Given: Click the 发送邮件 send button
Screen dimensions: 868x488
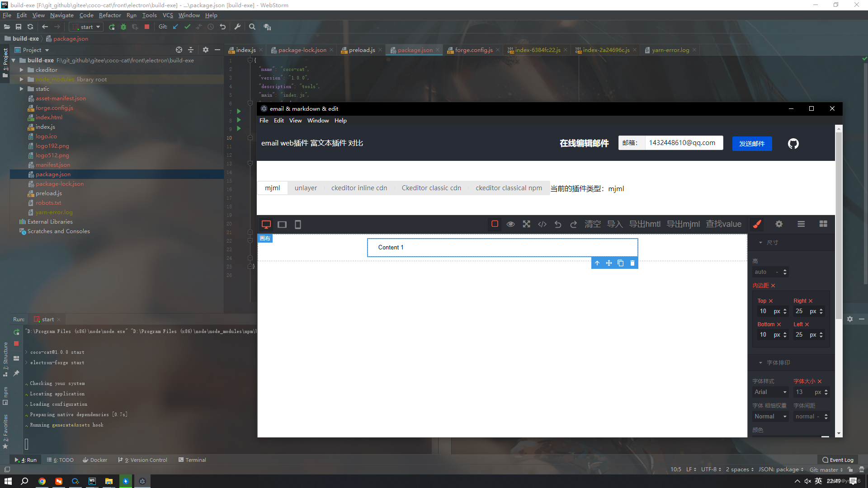Looking at the screenshot, I should (752, 144).
